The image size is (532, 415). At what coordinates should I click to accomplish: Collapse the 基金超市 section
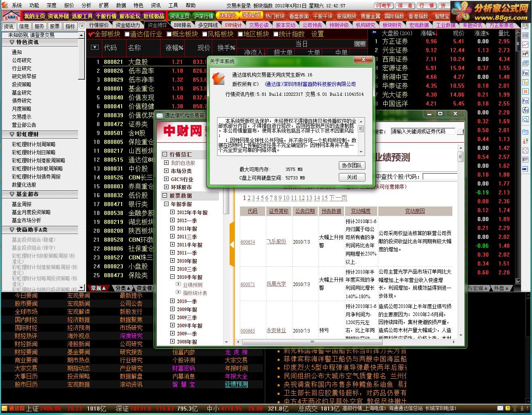click(x=11, y=194)
